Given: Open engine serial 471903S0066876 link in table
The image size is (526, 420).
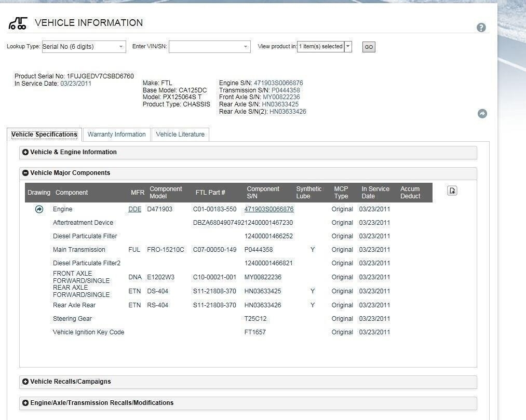Looking at the screenshot, I should click(x=268, y=209).
